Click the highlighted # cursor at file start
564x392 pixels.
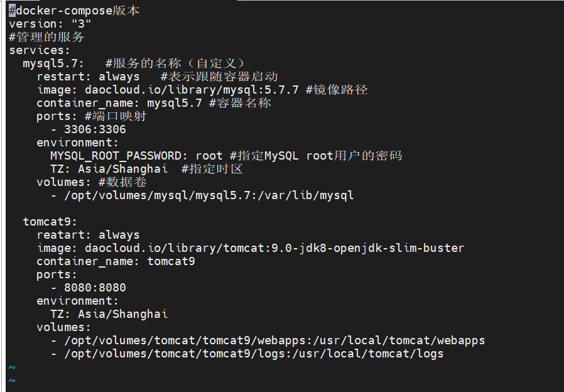click(12, 11)
